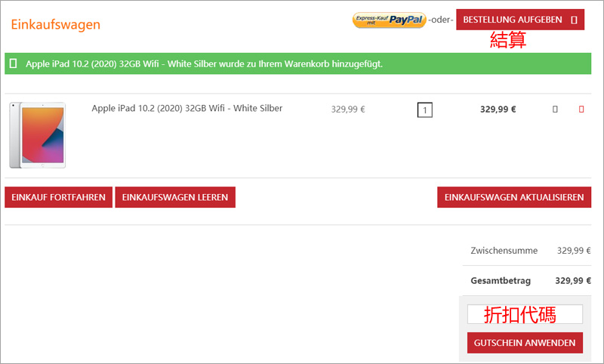Click Gutschein anwenden button
The image size is (604, 364).
click(x=525, y=343)
